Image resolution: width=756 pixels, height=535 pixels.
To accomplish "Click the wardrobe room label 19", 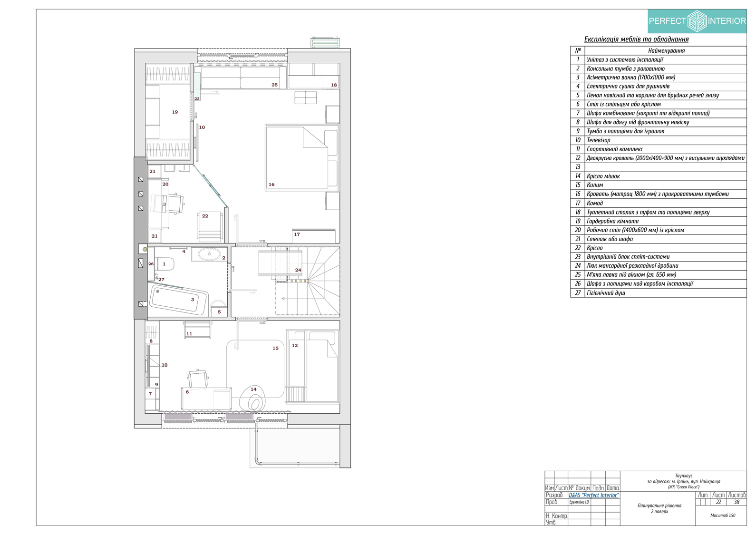I will click(x=175, y=112).
